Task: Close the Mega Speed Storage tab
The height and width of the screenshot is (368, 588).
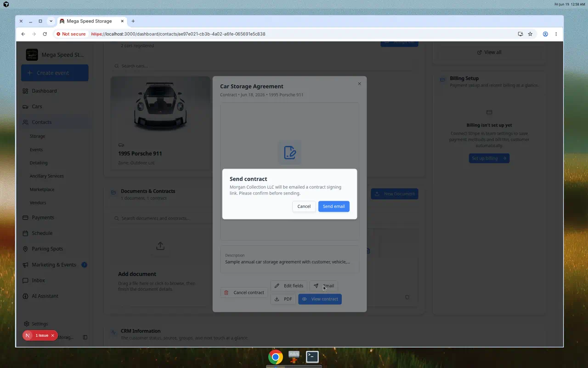Action: click(x=122, y=21)
